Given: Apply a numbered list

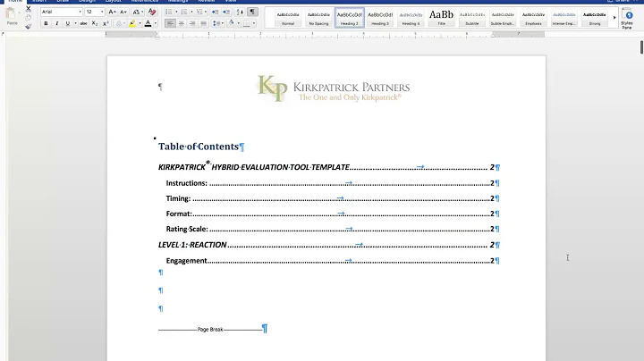Looking at the screenshot, I should 184,12.
